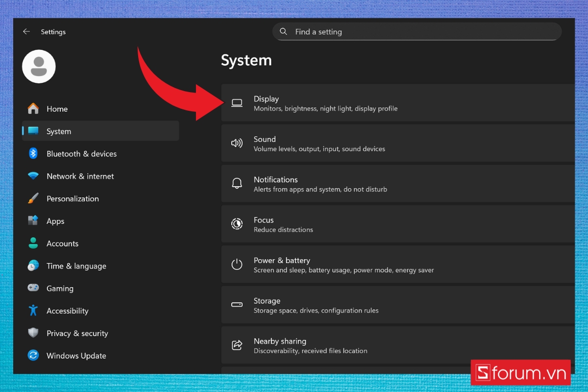Click the Personalization paintbrush icon
This screenshot has height=392, width=588.
point(33,198)
